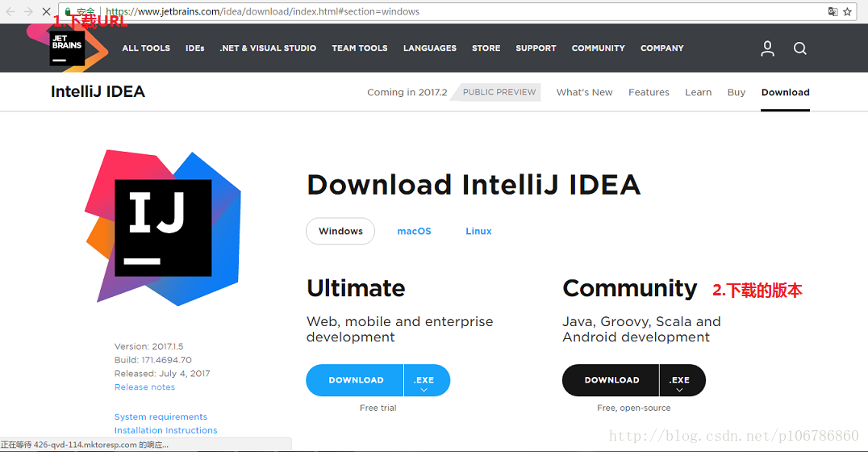Download the Community edition
Viewport: 868px width, 452px height.
pyautogui.click(x=611, y=380)
